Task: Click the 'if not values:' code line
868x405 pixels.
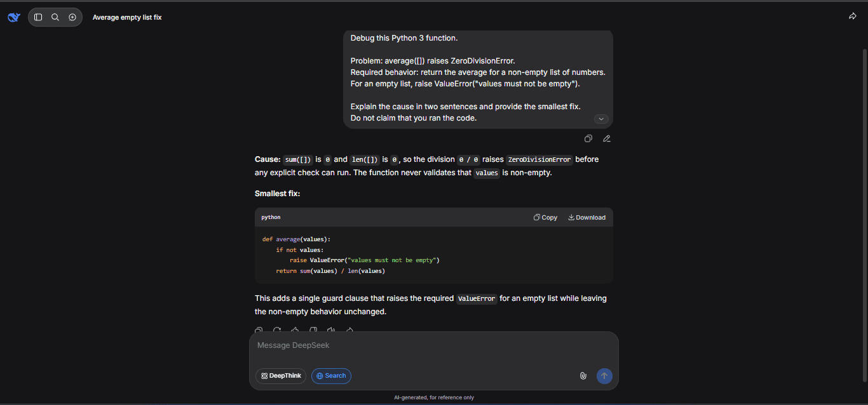Action: point(300,250)
